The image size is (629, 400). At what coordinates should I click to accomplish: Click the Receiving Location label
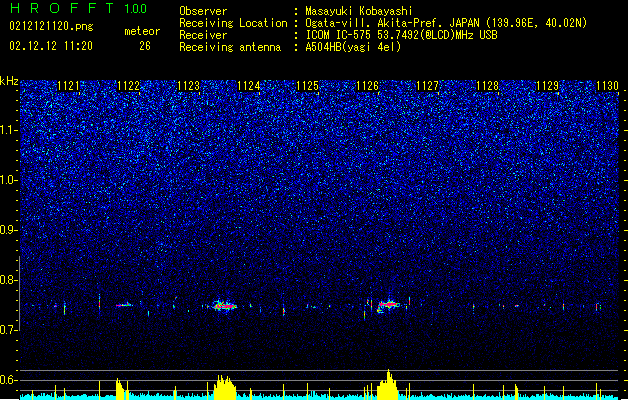tap(233, 23)
